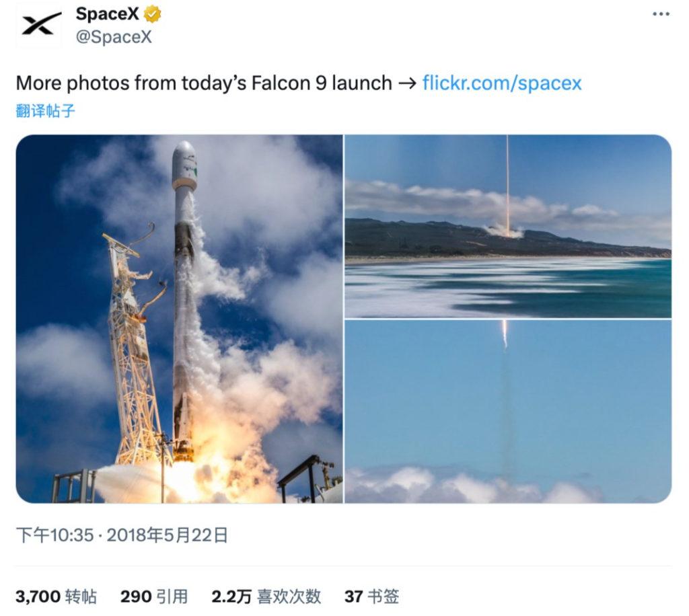
Task: Click the rocket fairing tip in the liftoff photo
Action: pyautogui.click(x=184, y=151)
